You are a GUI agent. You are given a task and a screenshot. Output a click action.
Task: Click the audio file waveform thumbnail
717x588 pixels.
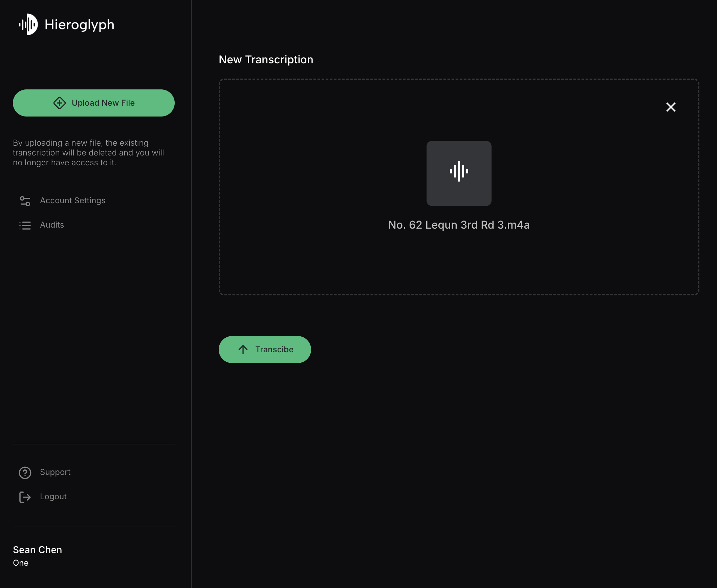(x=459, y=173)
